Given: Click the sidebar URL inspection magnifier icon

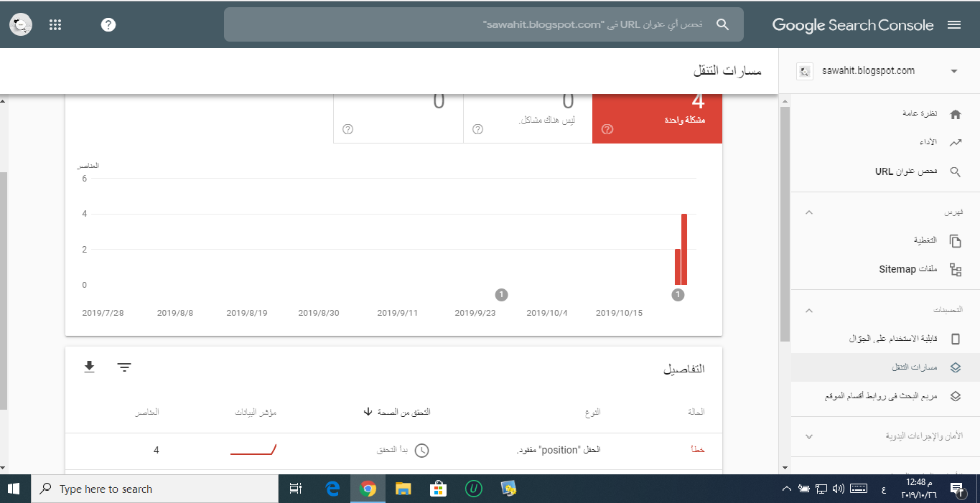Looking at the screenshot, I should 955,172.
